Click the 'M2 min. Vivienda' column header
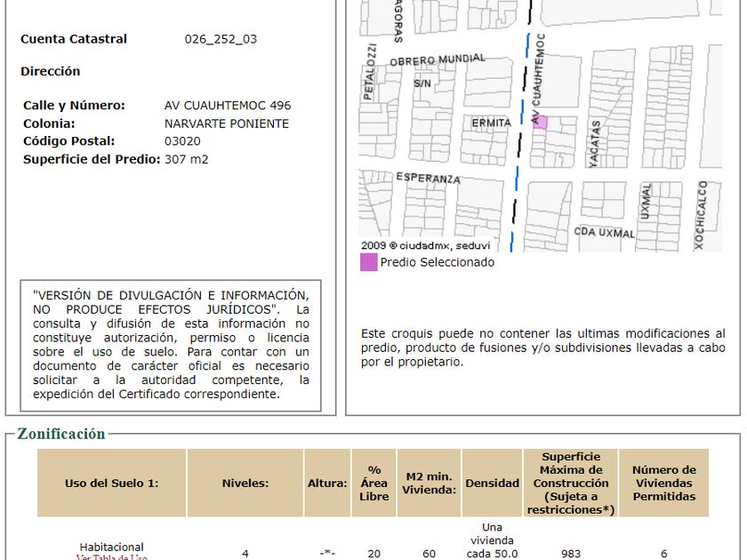The image size is (747, 560). coord(429,483)
